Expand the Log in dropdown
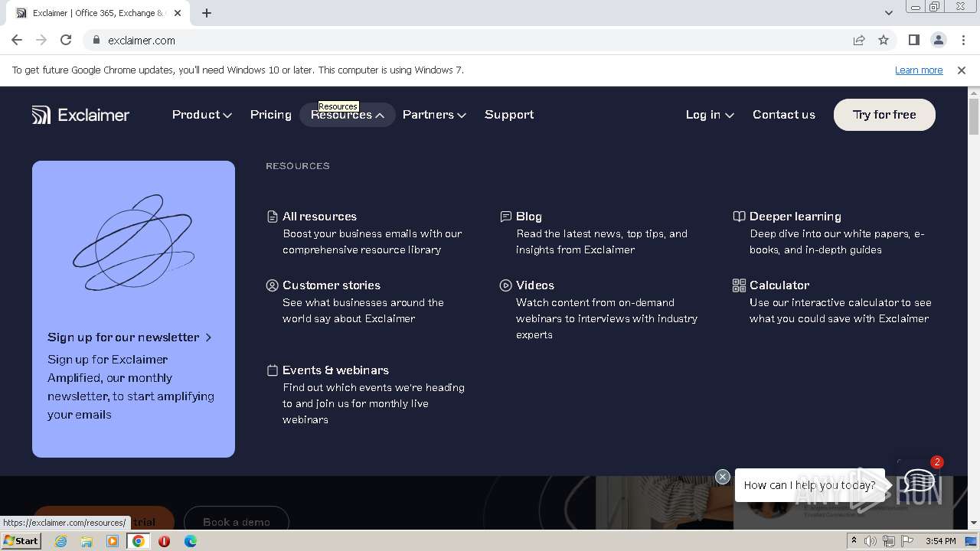 (x=710, y=115)
